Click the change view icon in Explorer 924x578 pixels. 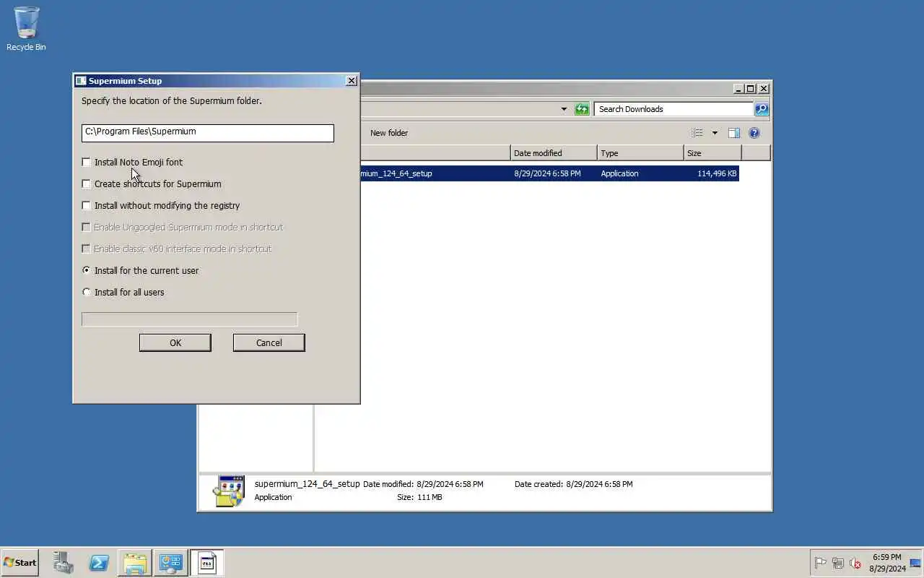(697, 133)
